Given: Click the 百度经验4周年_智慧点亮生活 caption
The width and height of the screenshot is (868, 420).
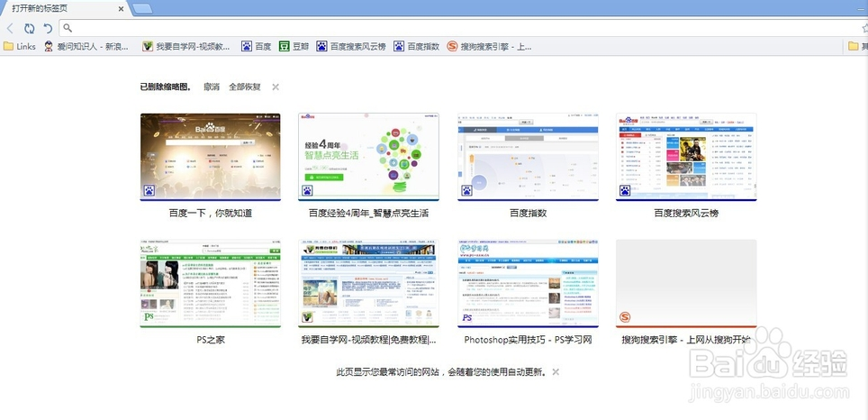Looking at the screenshot, I should coord(368,214).
